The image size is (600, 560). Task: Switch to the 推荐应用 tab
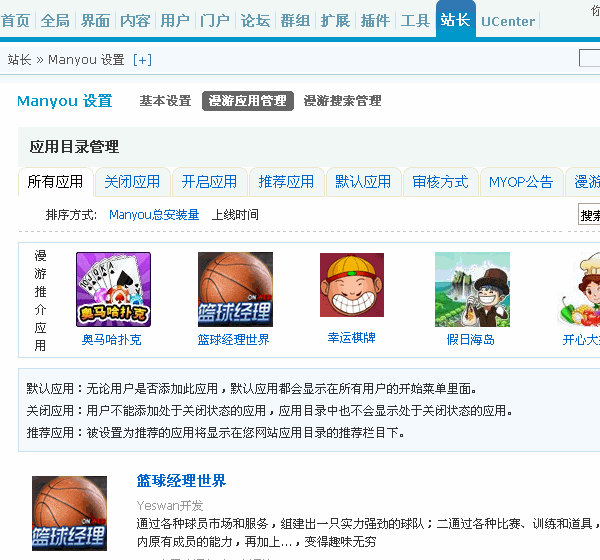point(286,182)
